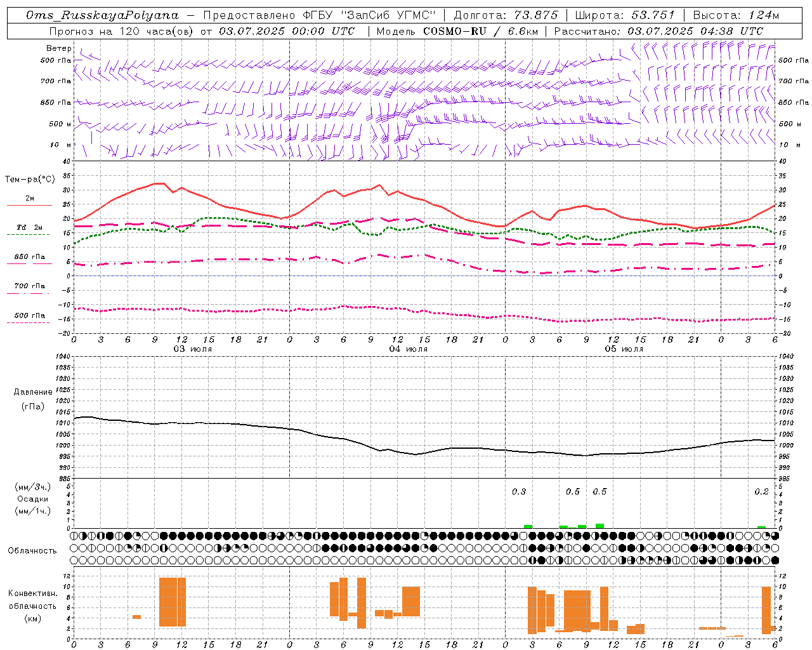Click the 03 июля date label

pos(193,349)
